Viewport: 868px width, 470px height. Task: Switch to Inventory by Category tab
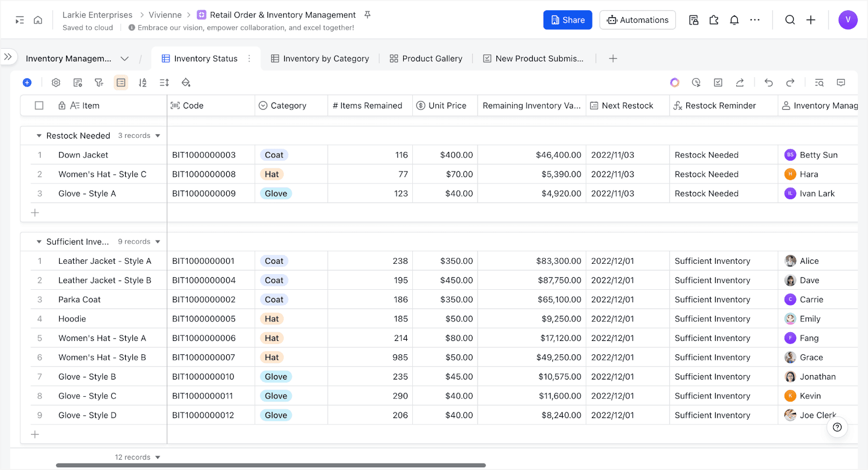320,59
